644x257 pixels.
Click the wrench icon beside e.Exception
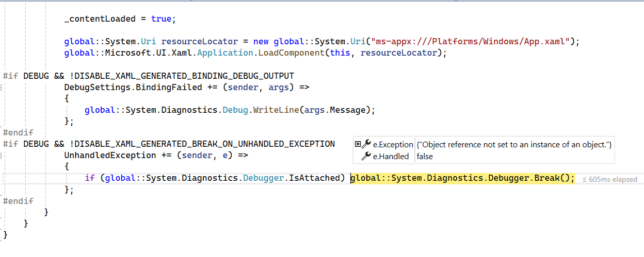tap(366, 145)
